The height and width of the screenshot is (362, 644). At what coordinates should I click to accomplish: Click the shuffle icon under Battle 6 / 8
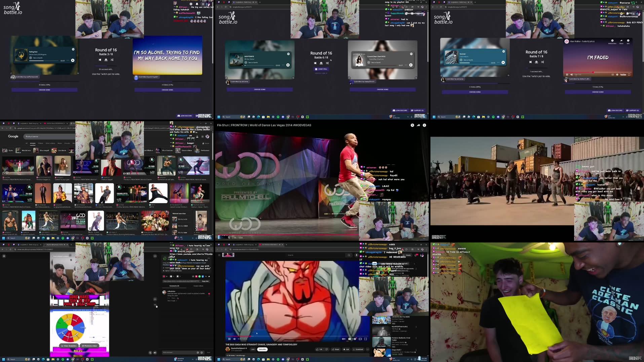327,63
